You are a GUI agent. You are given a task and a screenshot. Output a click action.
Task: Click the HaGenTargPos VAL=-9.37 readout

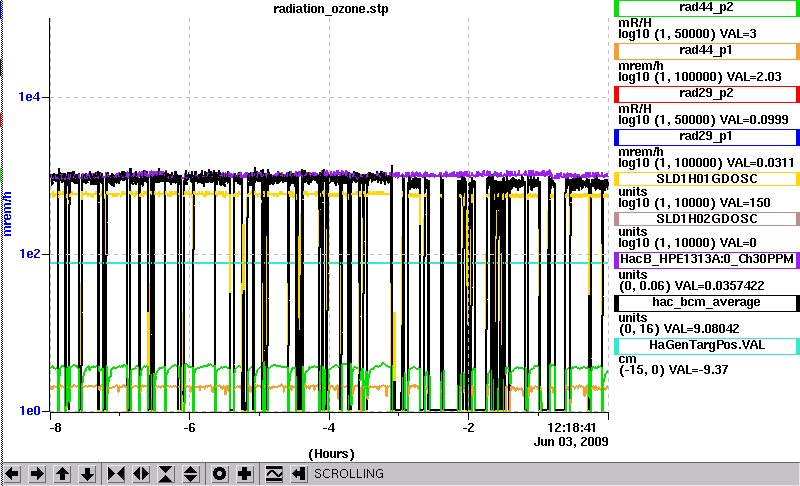pos(698,369)
